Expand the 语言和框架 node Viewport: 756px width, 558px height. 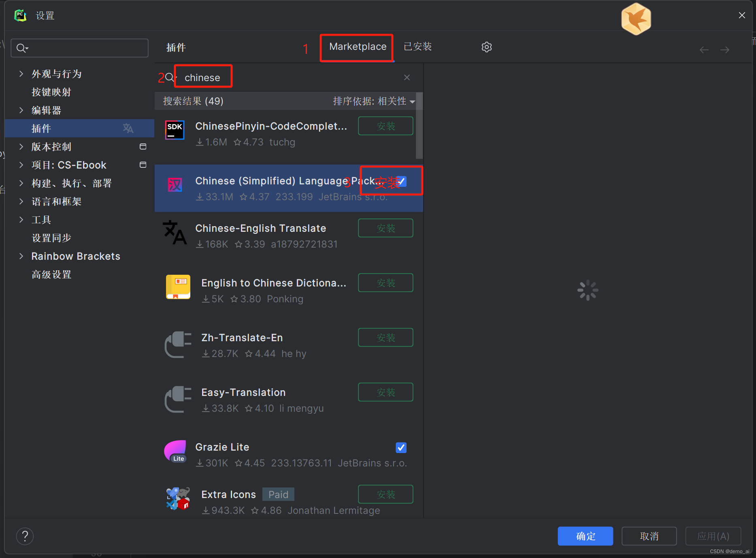click(21, 201)
